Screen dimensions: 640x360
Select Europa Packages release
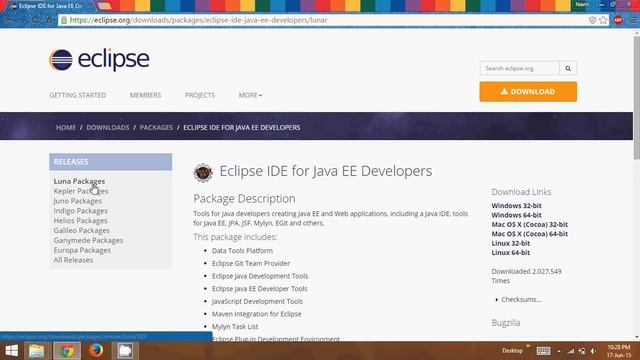tap(82, 250)
